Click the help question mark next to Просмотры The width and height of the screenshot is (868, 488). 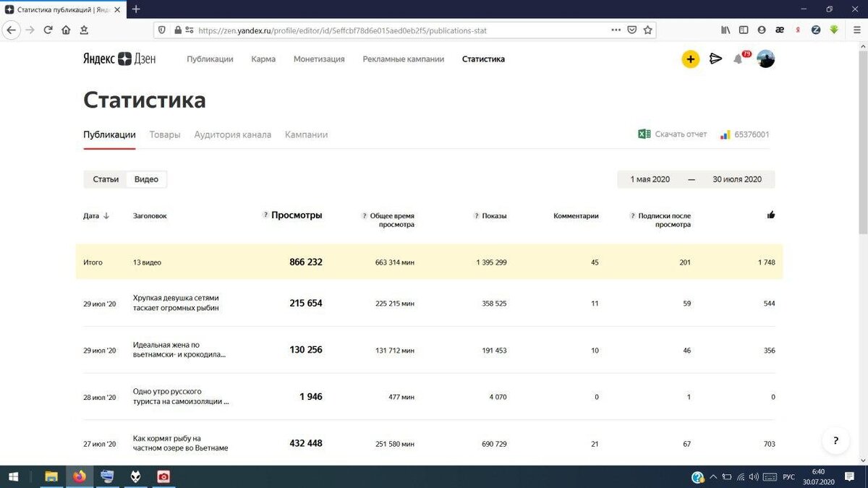click(265, 215)
